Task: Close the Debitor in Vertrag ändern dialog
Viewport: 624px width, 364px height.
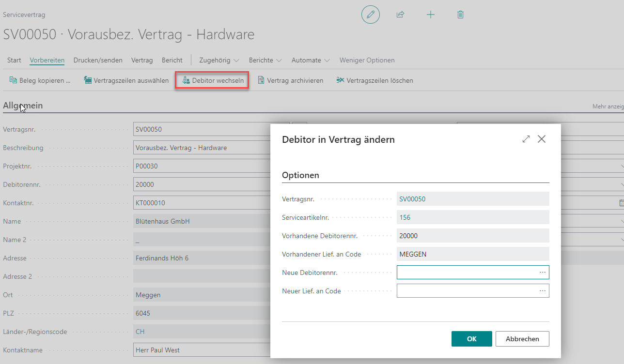Action: point(542,139)
